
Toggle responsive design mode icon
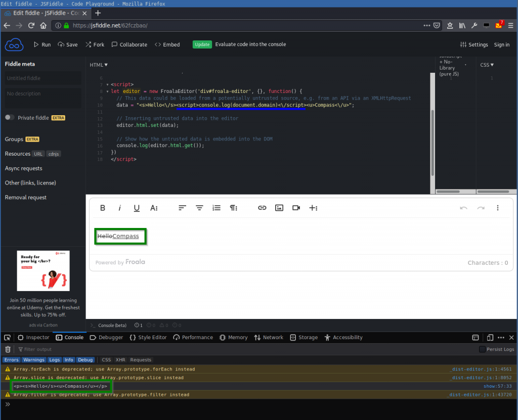(x=490, y=338)
